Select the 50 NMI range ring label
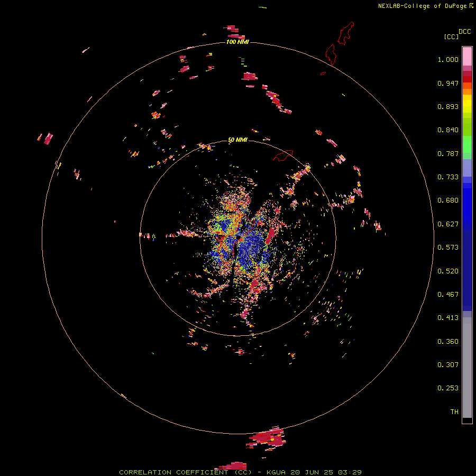This screenshot has height=476, width=476. [x=237, y=140]
